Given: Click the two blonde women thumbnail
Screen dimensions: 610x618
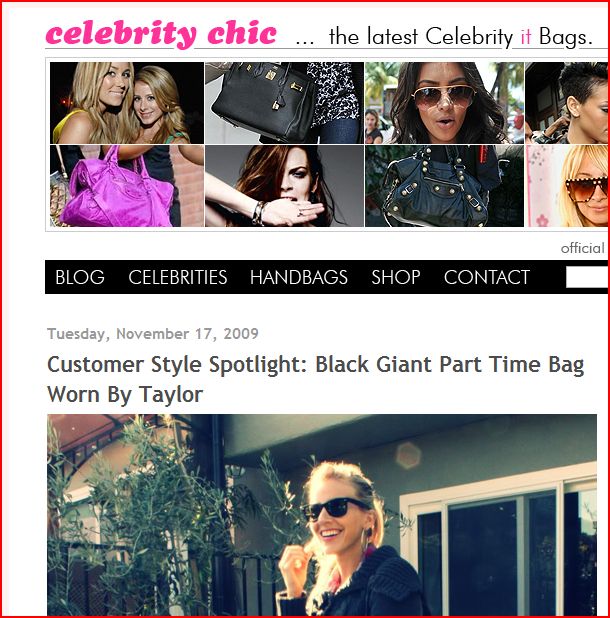Looking at the screenshot, I should [x=127, y=103].
